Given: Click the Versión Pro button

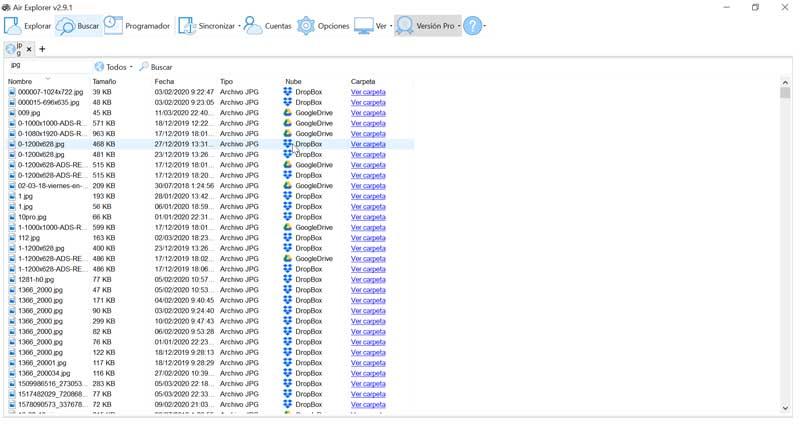Looking at the screenshot, I should click(x=426, y=26).
